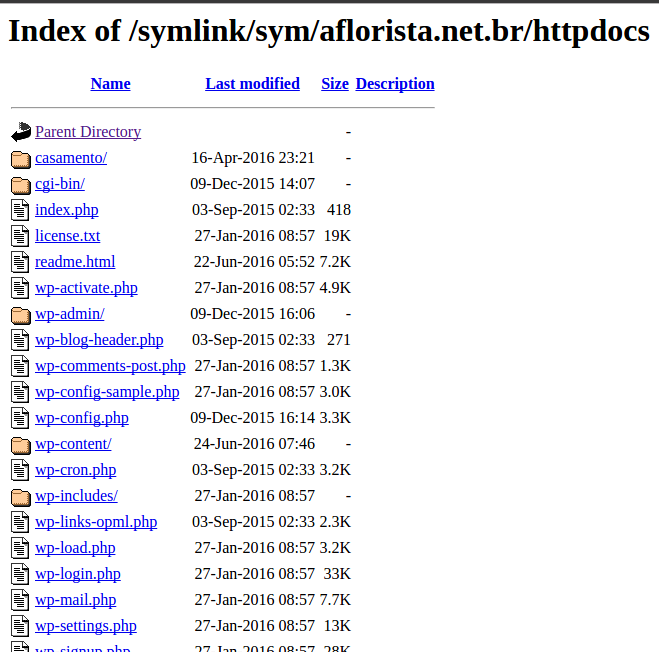Open the wp-login.php link
659x652 pixels.
78,574
